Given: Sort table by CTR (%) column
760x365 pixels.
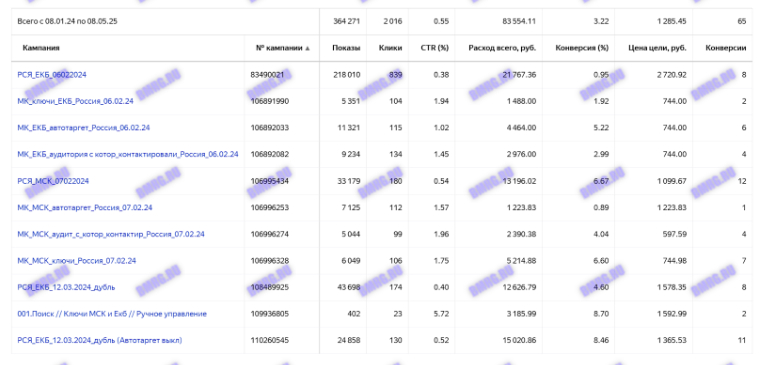Looking at the screenshot, I should [x=434, y=48].
